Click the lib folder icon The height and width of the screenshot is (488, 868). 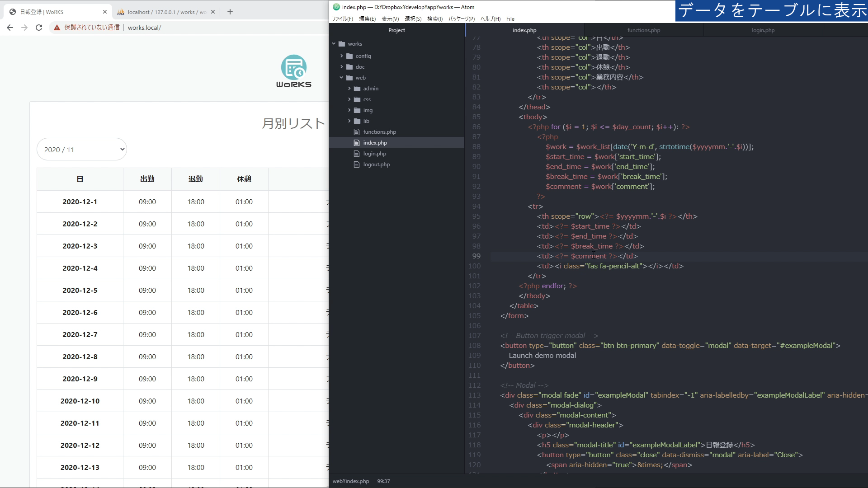(x=357, y=121)
